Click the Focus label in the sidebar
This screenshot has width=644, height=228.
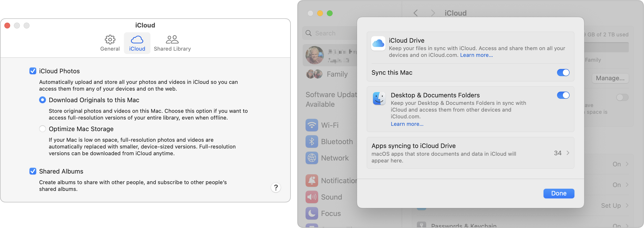[x=331, y=213]
